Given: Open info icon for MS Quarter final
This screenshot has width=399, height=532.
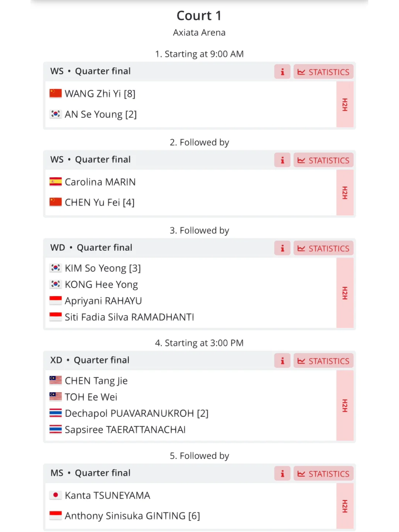Looking at the screenshot, I should (x=282, y=474).
